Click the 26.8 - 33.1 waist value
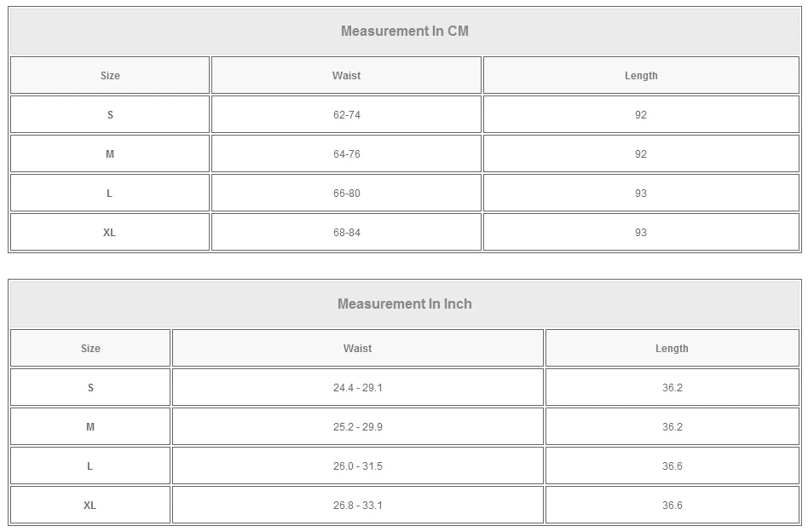This screenshot has width=808, height=532. coord(357,506)
